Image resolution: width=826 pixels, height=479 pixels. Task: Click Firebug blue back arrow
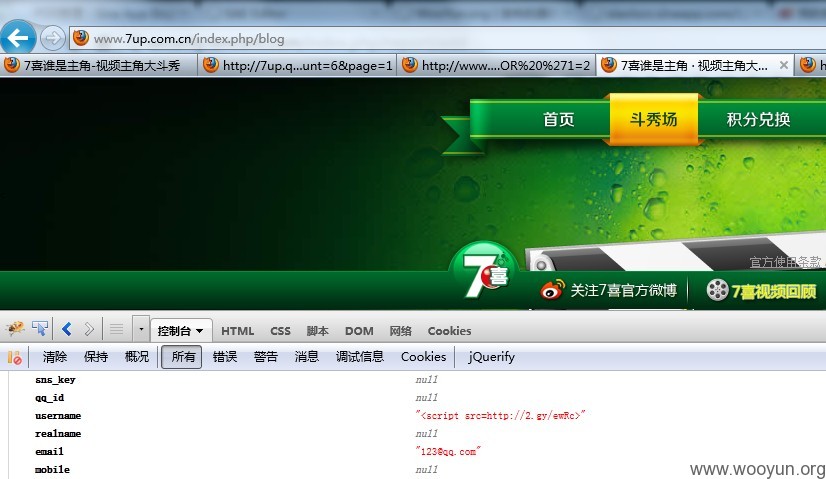[66, 329]
